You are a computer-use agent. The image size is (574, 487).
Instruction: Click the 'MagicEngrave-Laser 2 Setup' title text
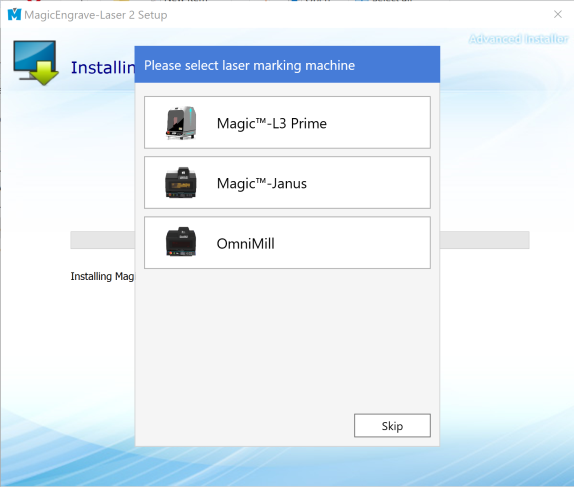coord(96,15)
